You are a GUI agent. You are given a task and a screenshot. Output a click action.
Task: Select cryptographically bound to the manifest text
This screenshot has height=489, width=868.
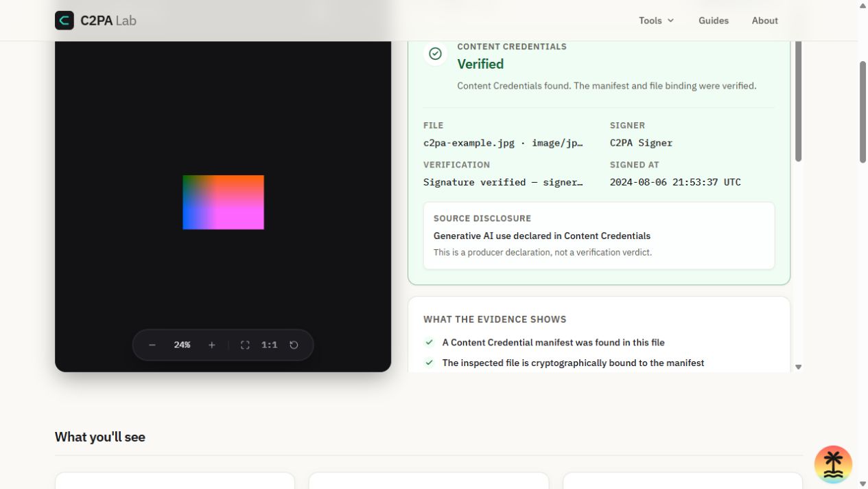(x=573, y=363)
